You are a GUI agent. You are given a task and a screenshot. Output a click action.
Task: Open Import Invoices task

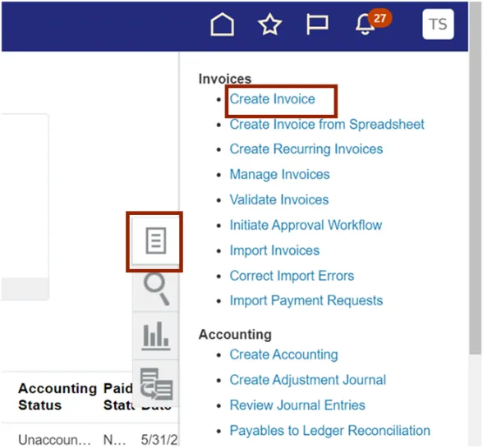274,250
